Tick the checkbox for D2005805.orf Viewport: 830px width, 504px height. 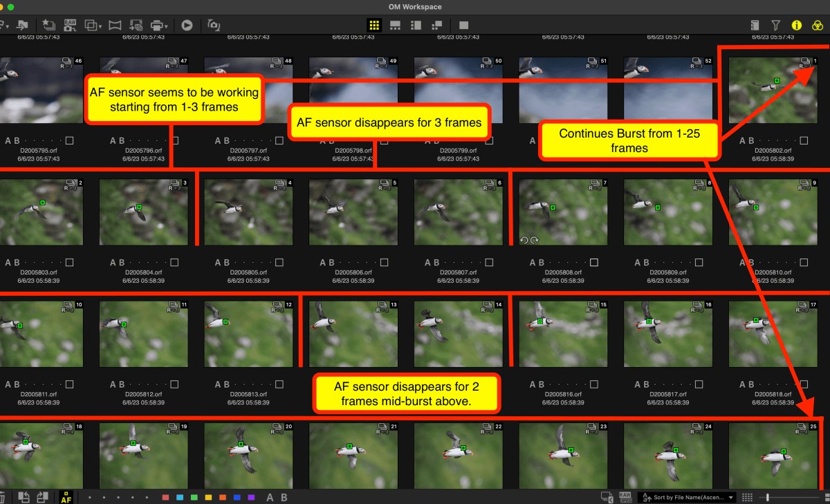280,263
